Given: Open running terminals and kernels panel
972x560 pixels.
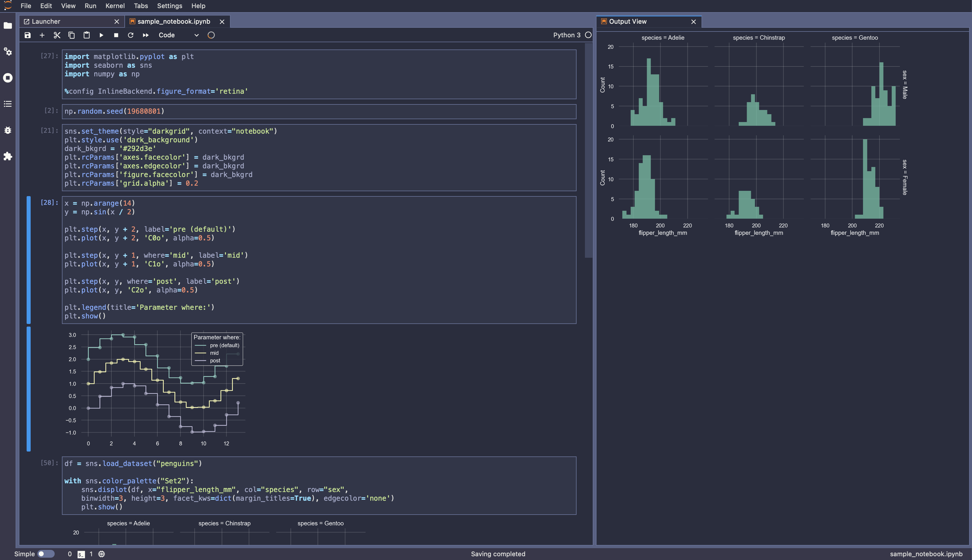Looking at the screenshot, I should 8,78.
